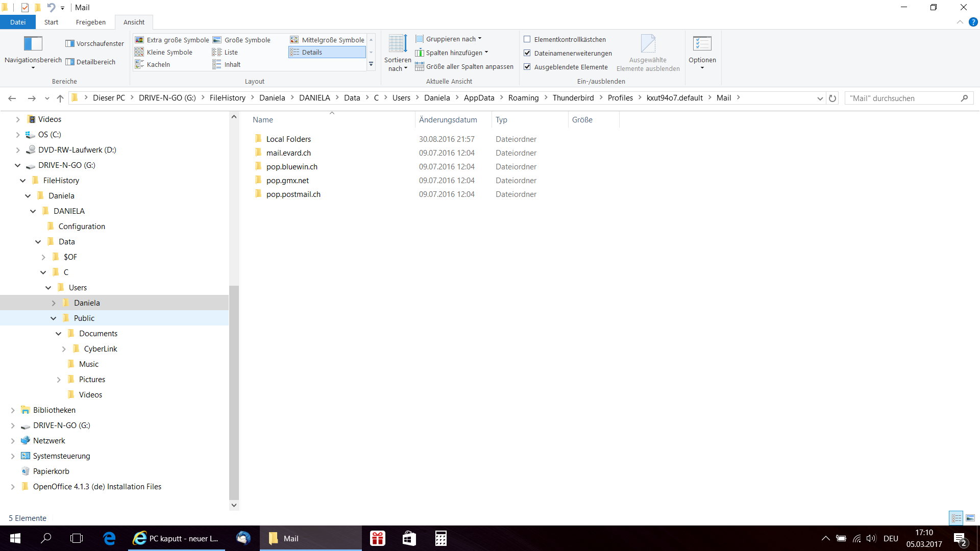This screenshot has width=980, height=551.
Task: Click the Sortieren nach icon
Action: [x=398, y=44]
